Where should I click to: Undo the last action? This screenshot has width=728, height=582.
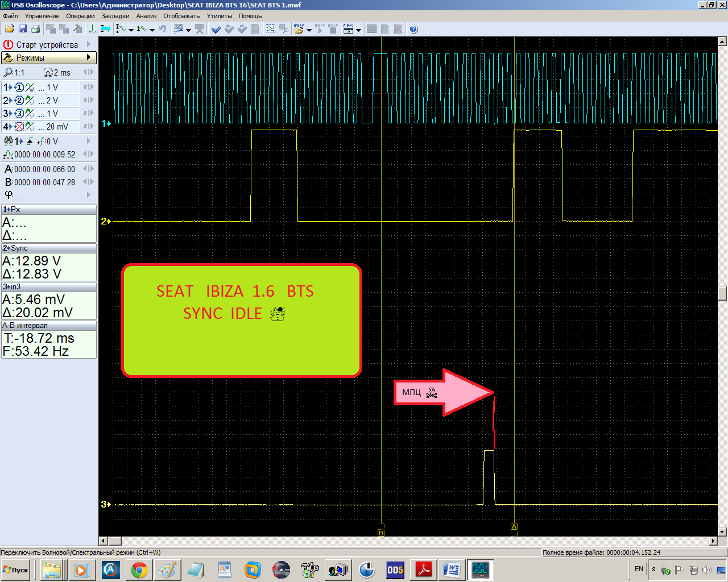(x=163, y=29)
